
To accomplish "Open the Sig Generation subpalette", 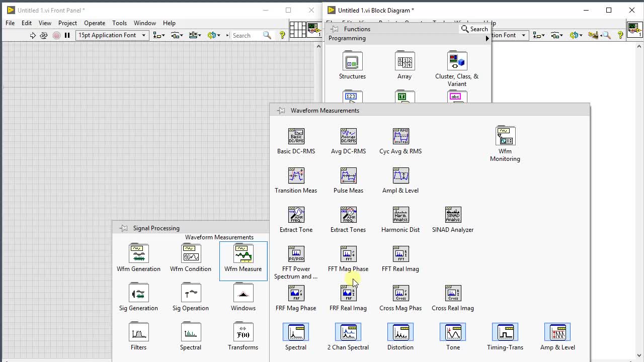I will [139, 293].
